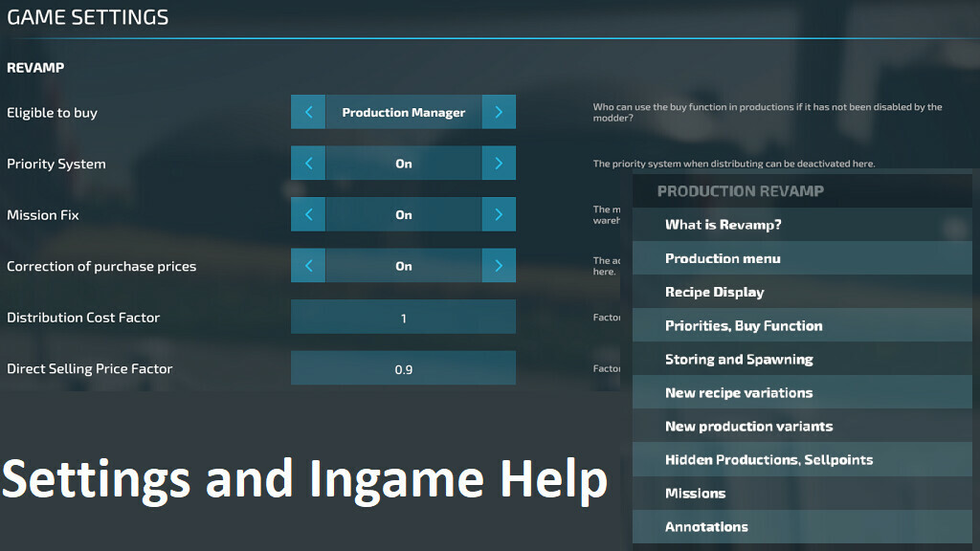Edit the Distribution Cost Factor value

(x=403, y=317)
